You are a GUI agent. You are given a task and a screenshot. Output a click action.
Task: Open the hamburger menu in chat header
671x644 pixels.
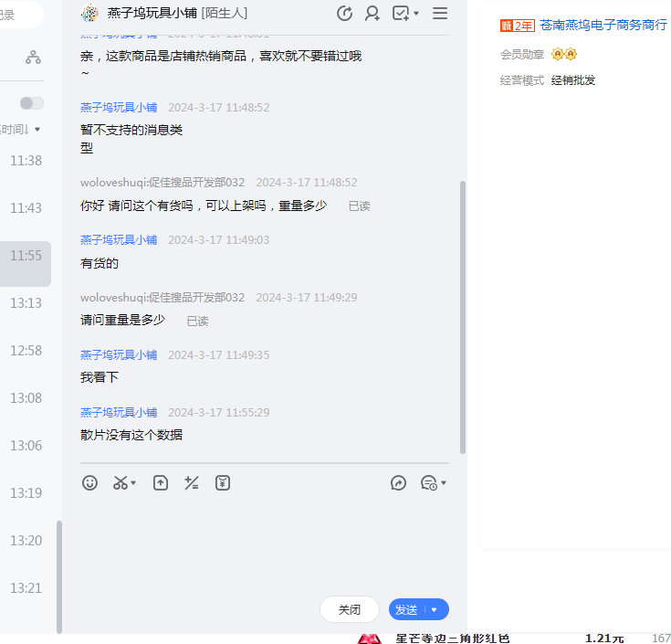pos(440,13)
